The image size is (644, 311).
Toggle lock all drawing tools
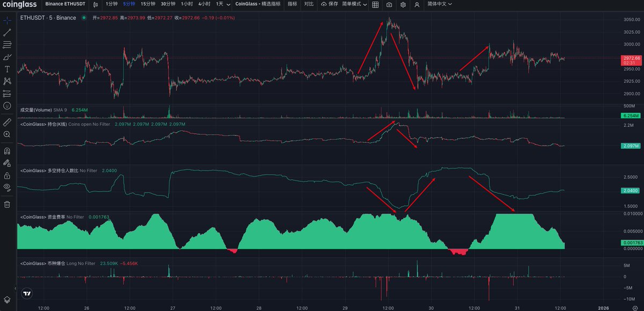7,175
